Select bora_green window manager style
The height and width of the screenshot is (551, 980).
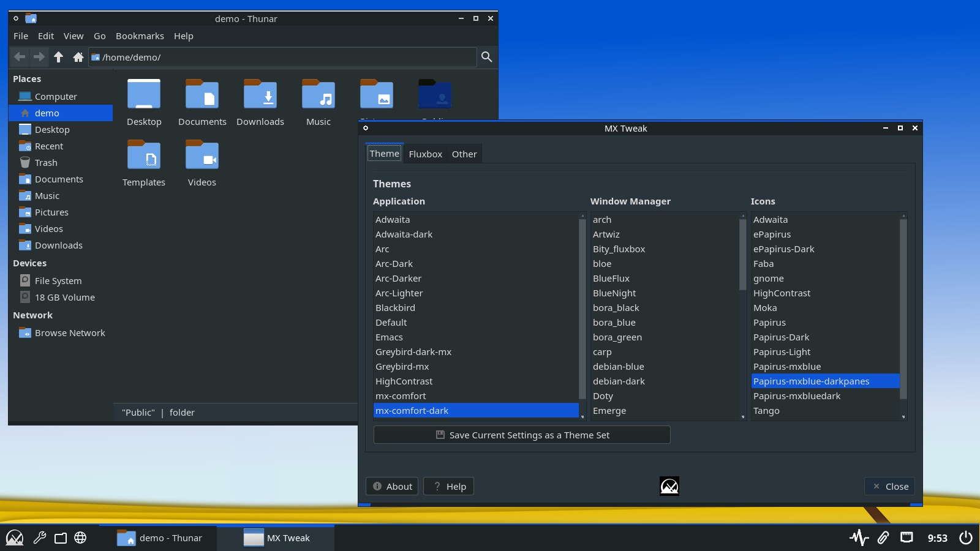[x=665, y=337]
